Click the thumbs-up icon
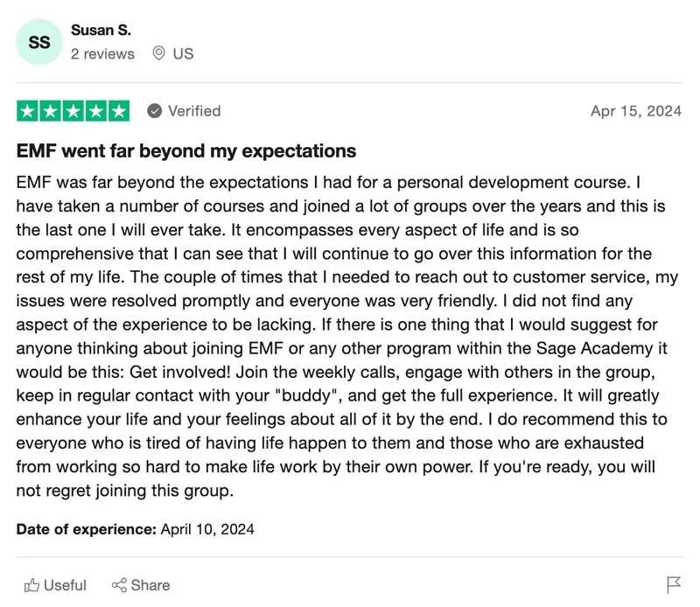This screenshot has height=607, width=700. pyautogui.click(x=32, y=585)
